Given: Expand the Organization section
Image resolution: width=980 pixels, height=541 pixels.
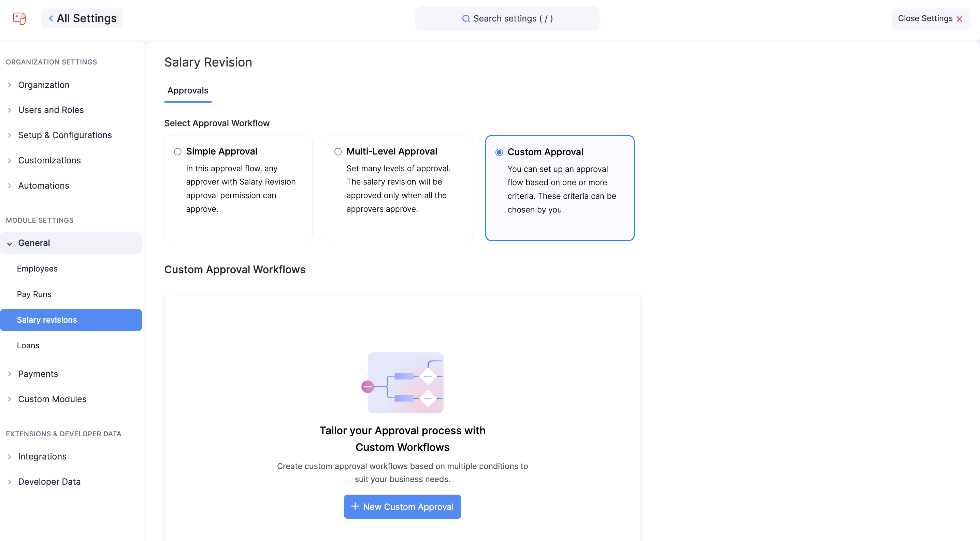Looking at the screenshot, I should point(44,85).
